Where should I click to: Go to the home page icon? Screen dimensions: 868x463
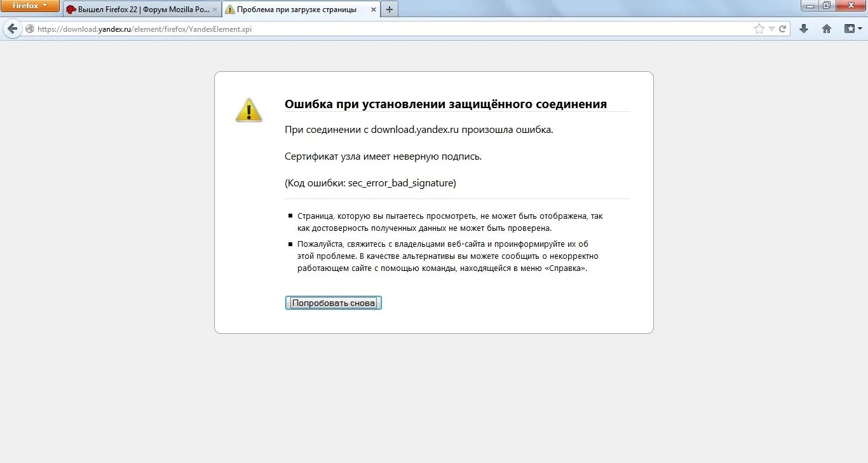(827, 29)
